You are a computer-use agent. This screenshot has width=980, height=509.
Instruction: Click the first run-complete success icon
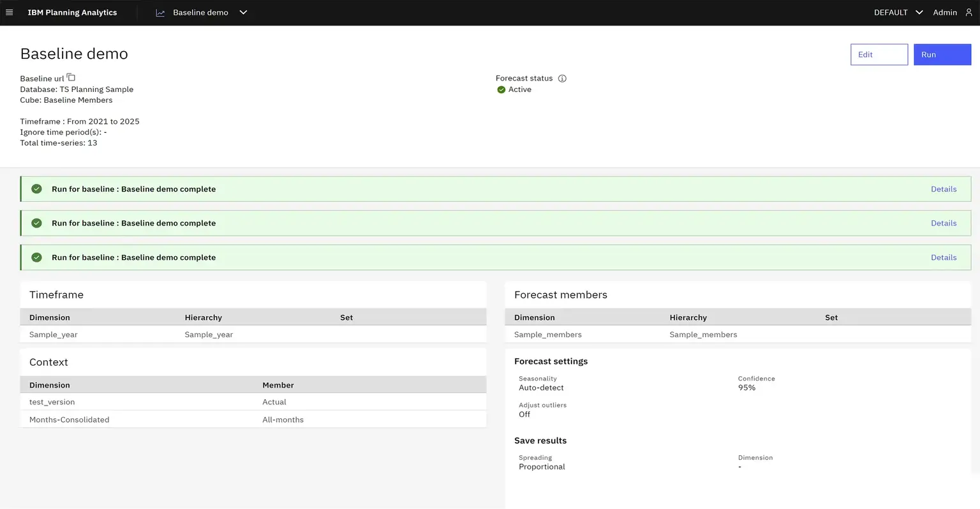[36, 189]
